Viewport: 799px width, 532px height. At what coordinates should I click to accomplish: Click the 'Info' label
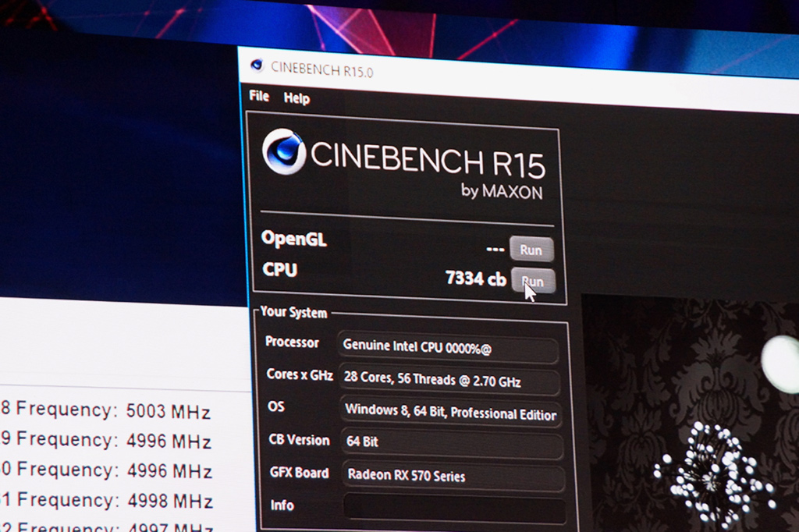(x=282, y=505)
